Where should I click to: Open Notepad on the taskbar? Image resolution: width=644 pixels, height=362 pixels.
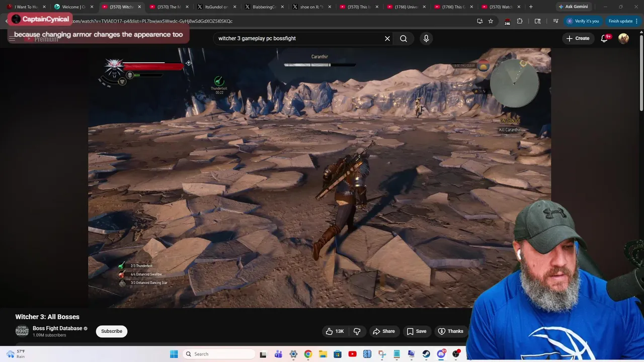(396, 354)
